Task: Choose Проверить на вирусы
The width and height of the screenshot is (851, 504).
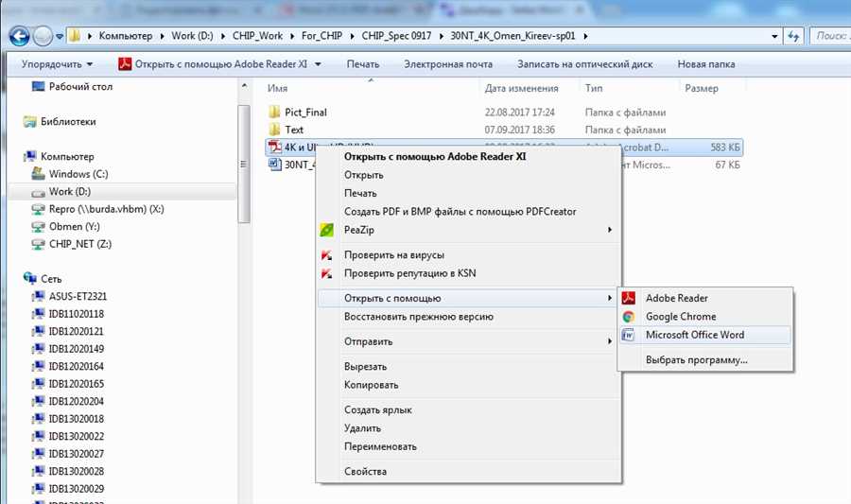Action: tap(394, 255)
